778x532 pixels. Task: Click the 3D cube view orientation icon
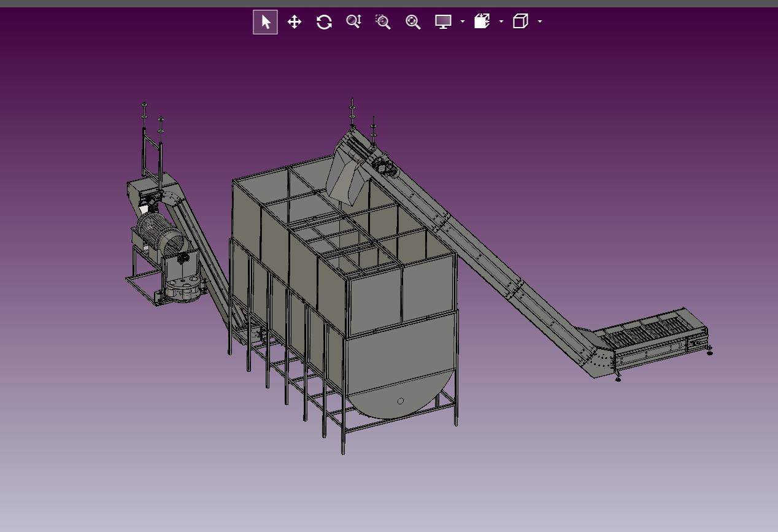pos(520,21)
